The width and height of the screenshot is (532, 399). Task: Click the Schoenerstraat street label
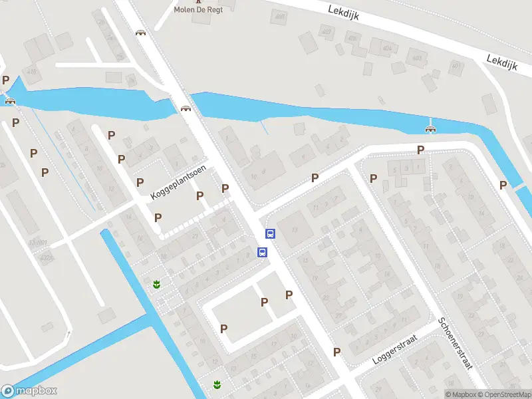click(x=456, y=343)
